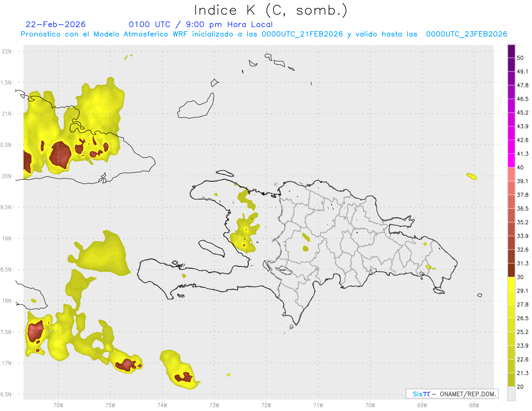Click the "70W" longitude label
532x411 pixels.
coord(370,405)
